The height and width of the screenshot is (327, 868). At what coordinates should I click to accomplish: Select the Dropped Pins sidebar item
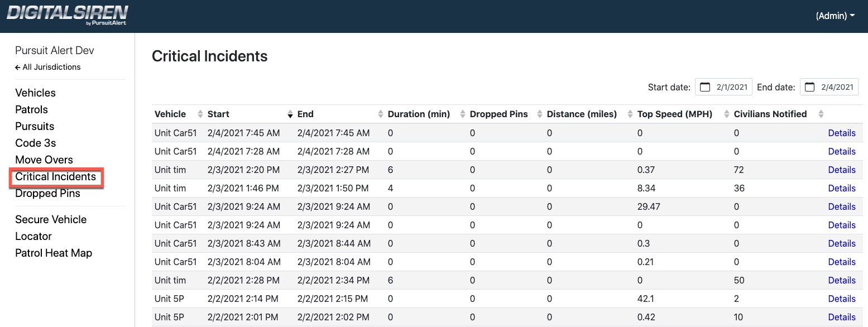click(47, 193)
